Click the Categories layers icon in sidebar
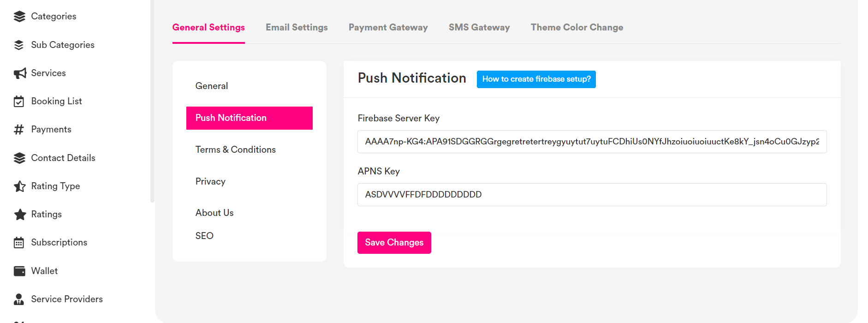Screen dimensions: 868x323 [x=19, y=17]
